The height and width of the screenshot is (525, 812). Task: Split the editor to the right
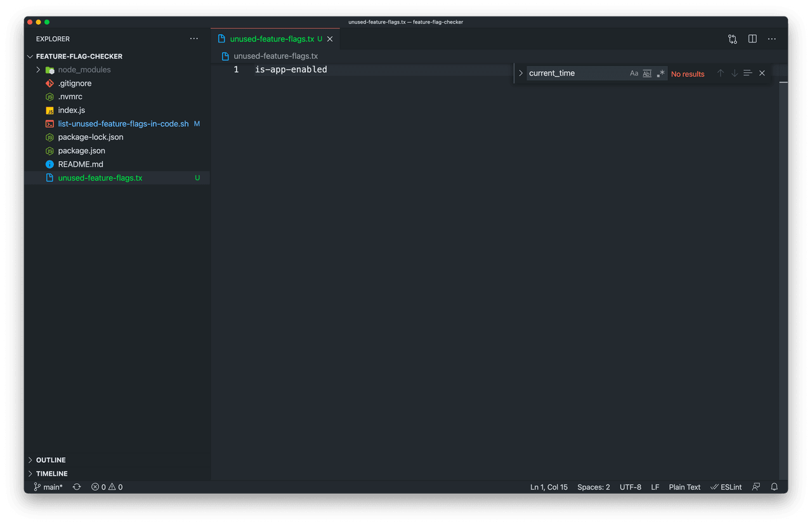[752, 39]
